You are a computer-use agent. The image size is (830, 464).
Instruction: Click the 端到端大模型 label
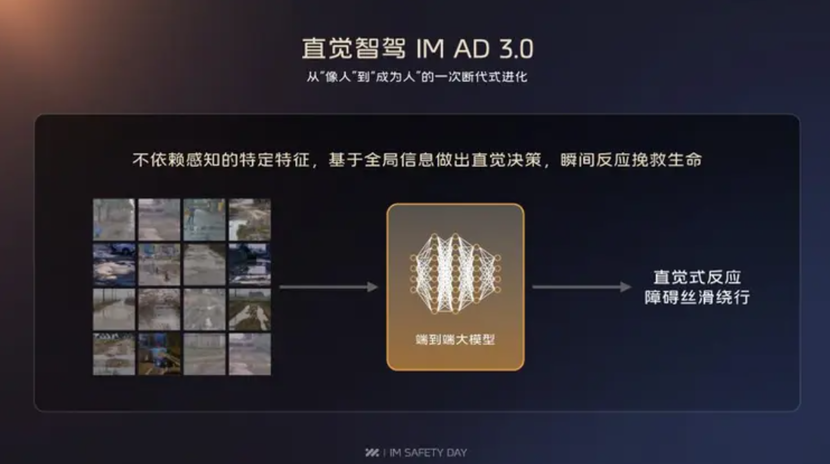pos(455,340)
